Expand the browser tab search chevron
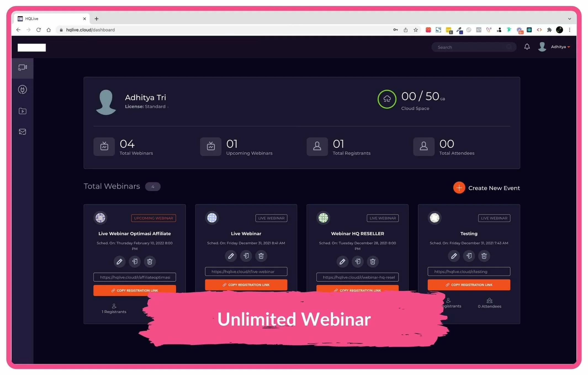Viewport: 588px width, 375px height. (569, 19)
